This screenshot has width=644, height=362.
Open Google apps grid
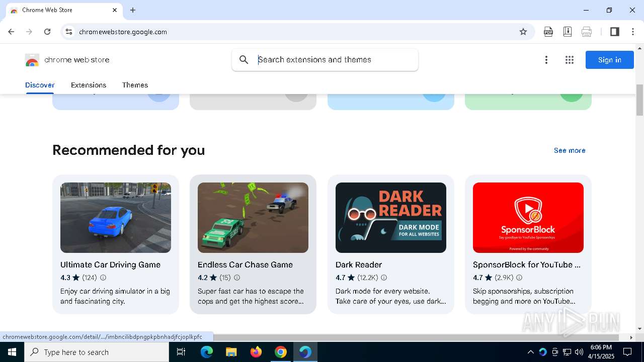[x=570, y=60]
